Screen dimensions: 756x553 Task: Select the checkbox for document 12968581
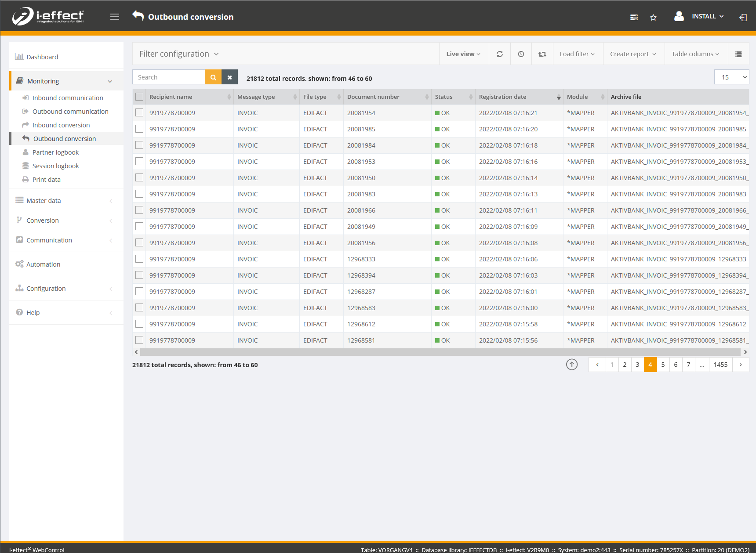[x=139, y=340]
